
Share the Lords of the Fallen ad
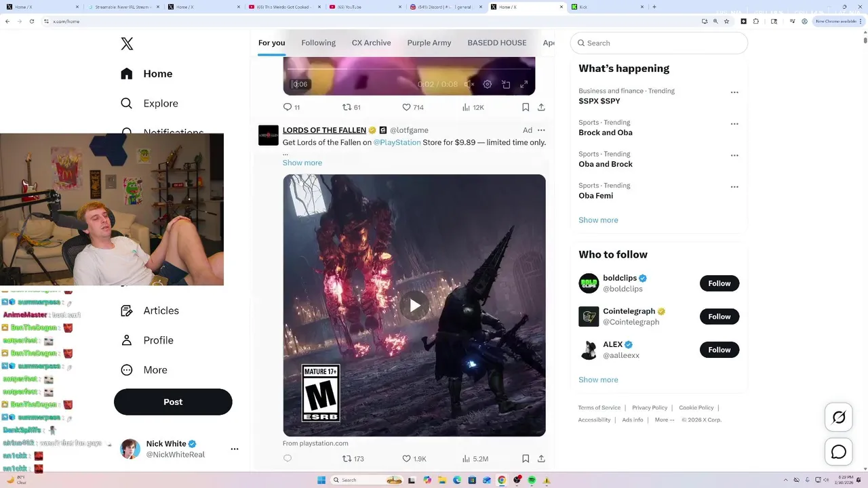(x=541, y=459)
